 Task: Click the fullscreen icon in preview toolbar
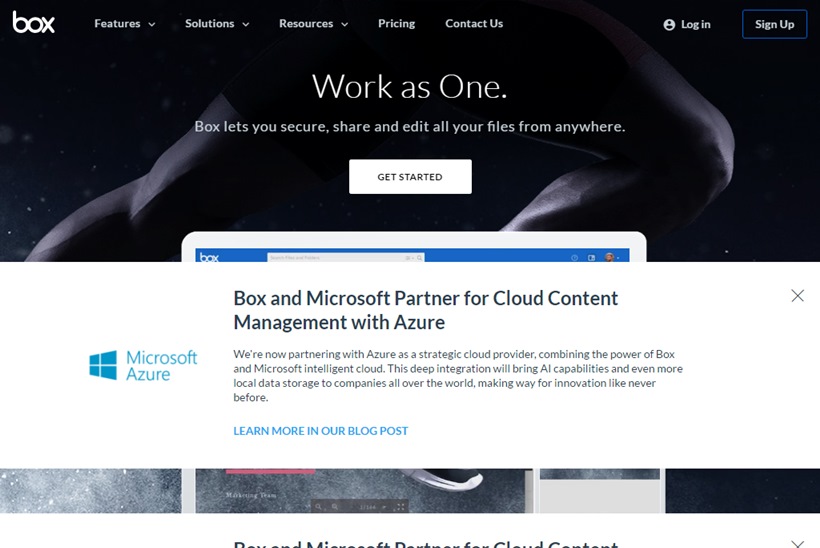coord(401,507)
